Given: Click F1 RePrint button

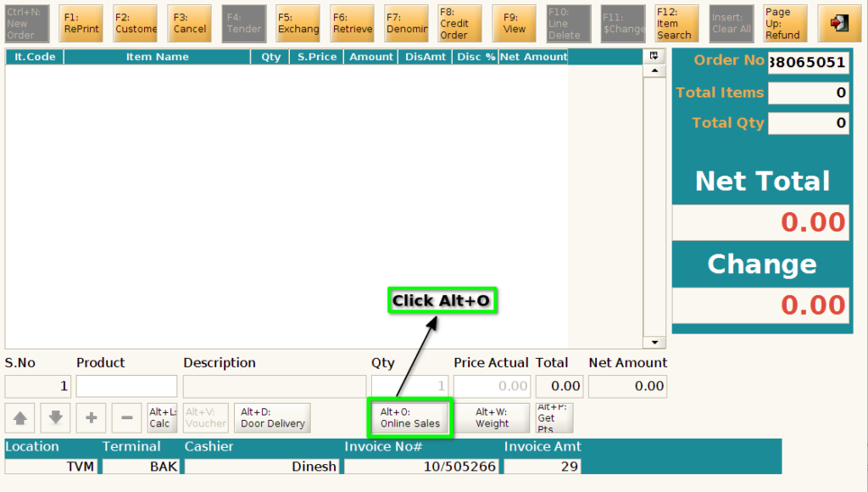Looking at the screenshot, I should [81, 23].
